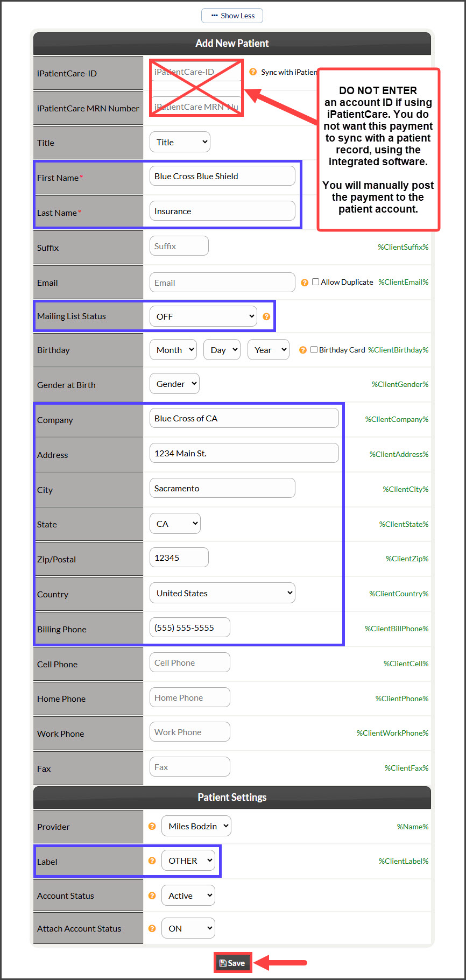Click the Save button
Viewport: 466px width, 980px height.
(x=232, y=963)
